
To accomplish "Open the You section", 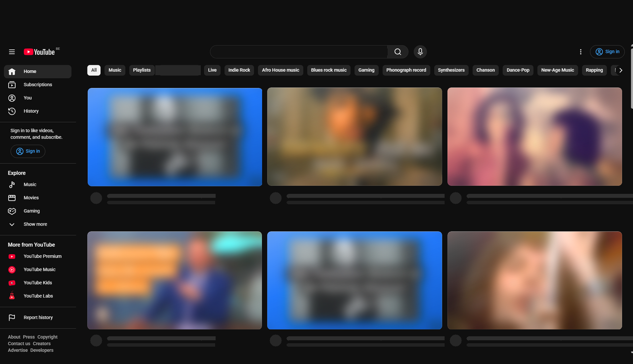I will coord(38,98).
